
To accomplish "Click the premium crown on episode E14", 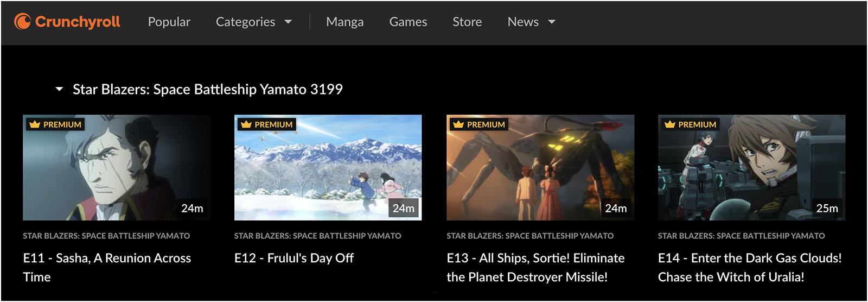I will point(670,124).
